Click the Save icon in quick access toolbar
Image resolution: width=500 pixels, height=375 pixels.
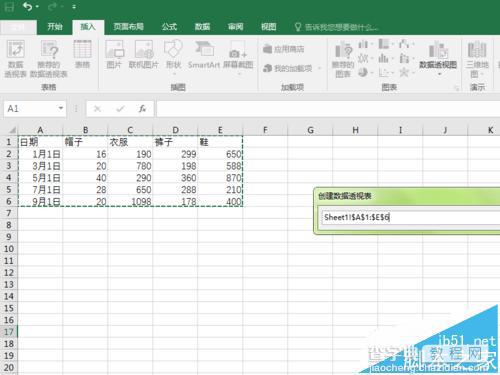[x=9, y=6]
